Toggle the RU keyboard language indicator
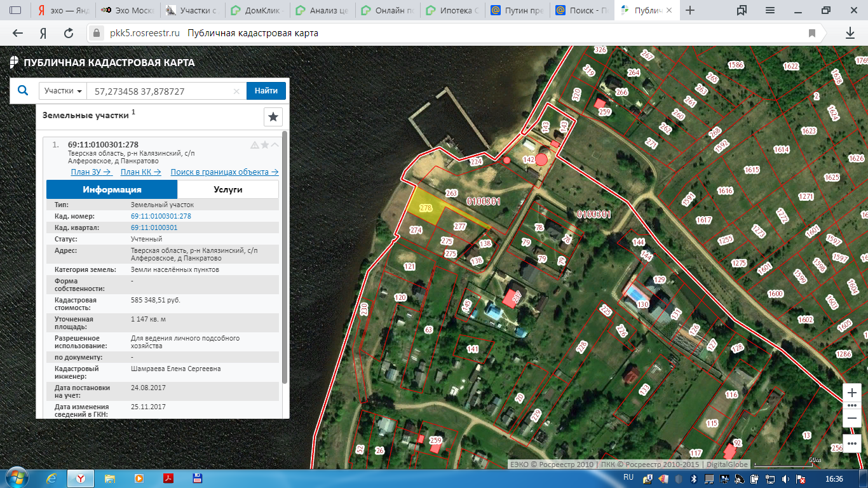 point(628,478)
